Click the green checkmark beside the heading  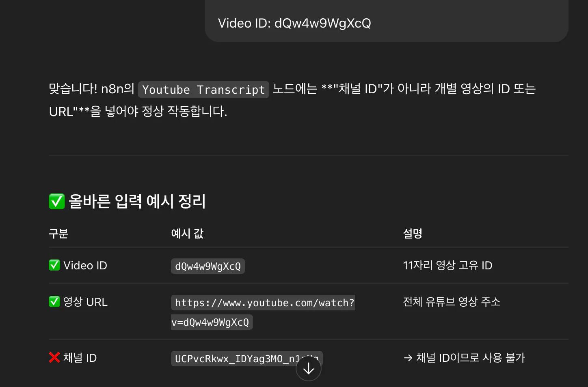pos(57,201)
